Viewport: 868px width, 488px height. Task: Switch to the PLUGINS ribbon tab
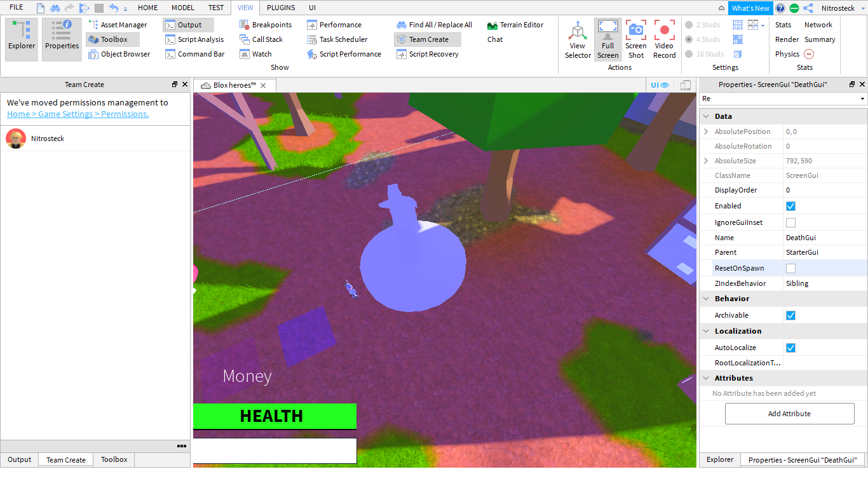[x=281, y=8]
